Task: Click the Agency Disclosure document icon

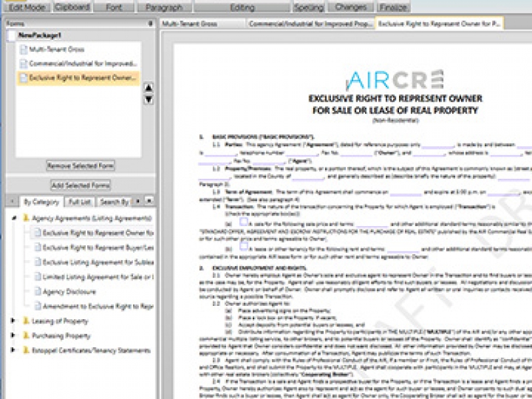Action: [39, 291]
